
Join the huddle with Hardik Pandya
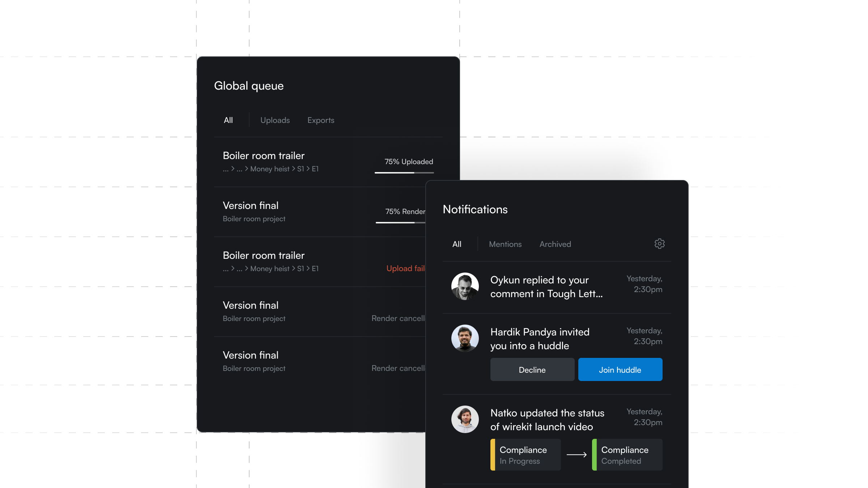(620, 369)
